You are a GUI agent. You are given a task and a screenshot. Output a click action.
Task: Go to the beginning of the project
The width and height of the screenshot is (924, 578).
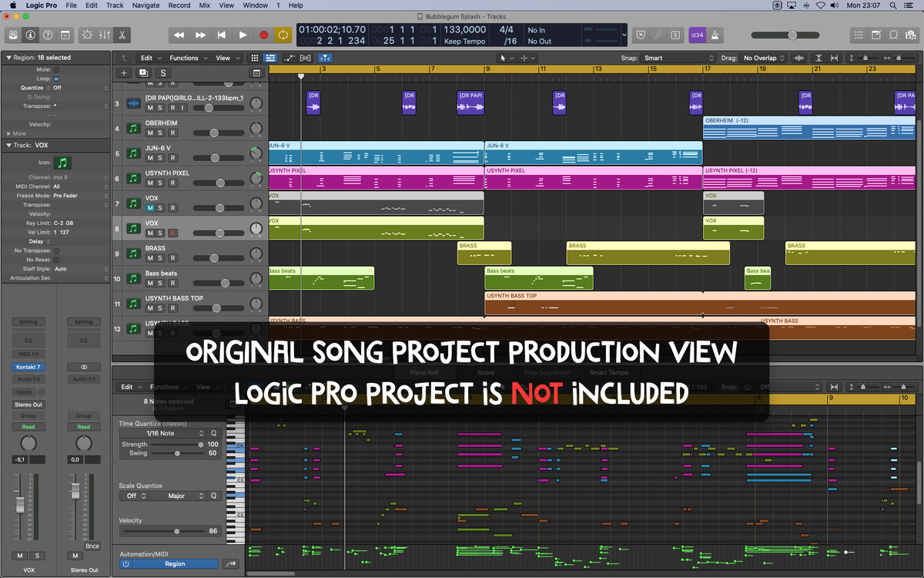coord(222,35)
